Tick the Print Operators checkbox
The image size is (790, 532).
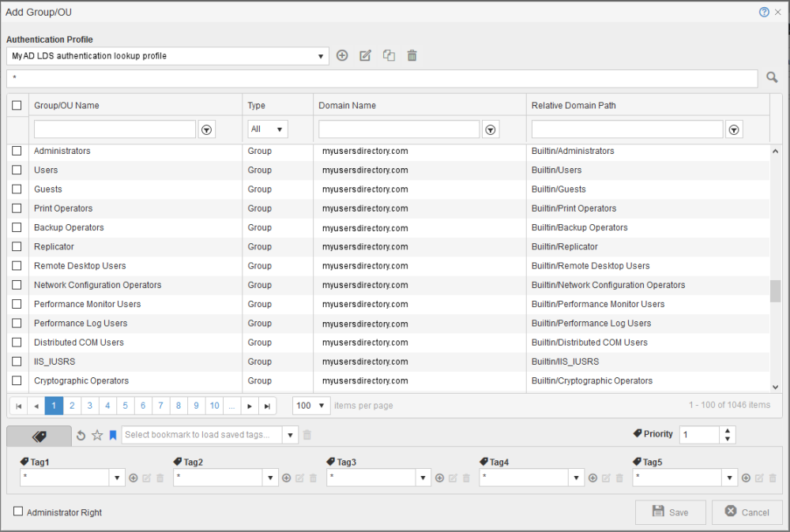click(x=17, y=208)
